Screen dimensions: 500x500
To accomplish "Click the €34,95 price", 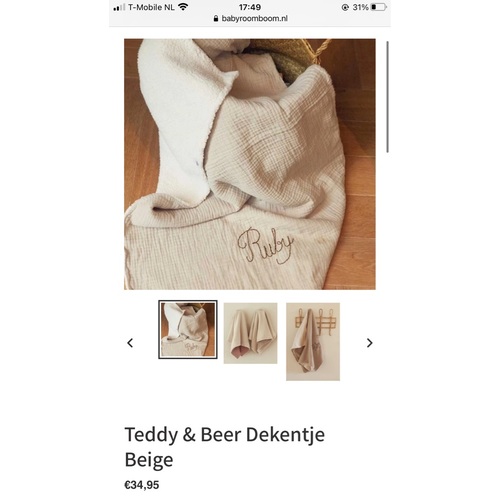I will 142,485.
